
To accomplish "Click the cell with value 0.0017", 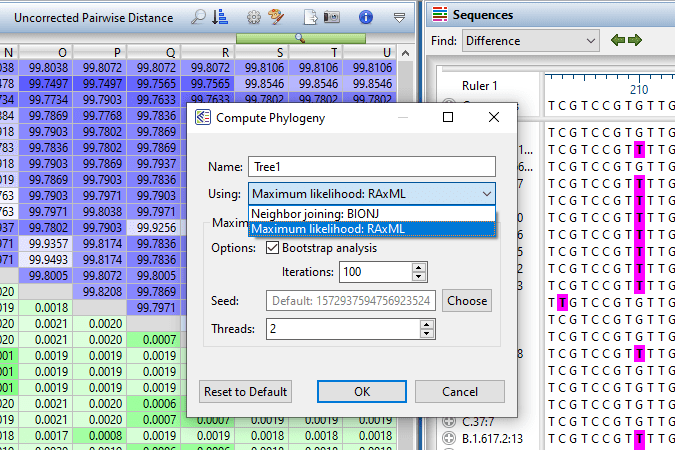I will click(x=46, y=436).
